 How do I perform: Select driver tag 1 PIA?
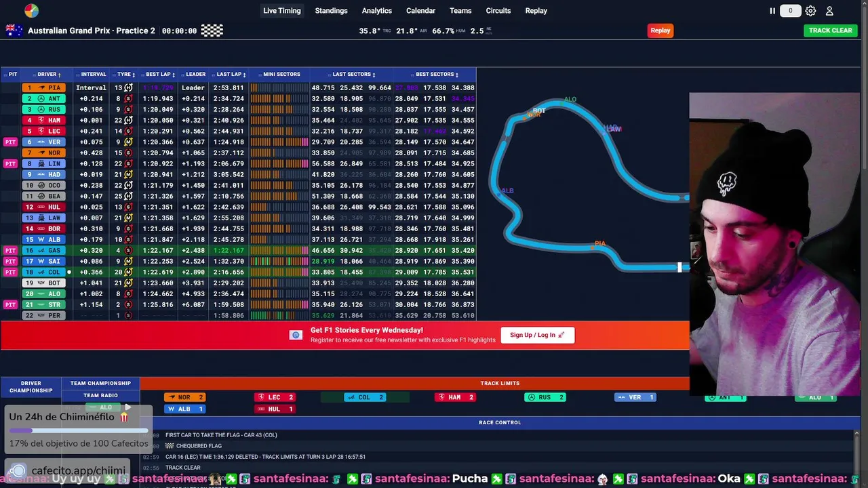pyautogui.click(x=44, y=87)
